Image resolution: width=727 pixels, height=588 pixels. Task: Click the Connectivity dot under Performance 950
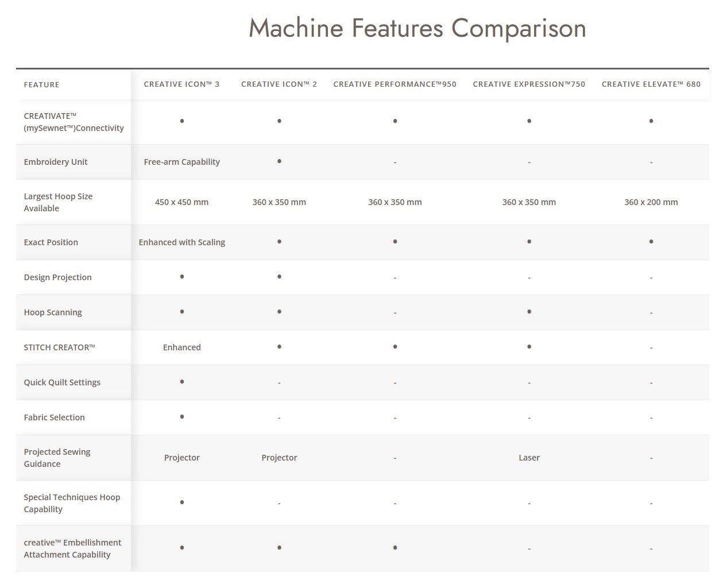click(395, 121)
